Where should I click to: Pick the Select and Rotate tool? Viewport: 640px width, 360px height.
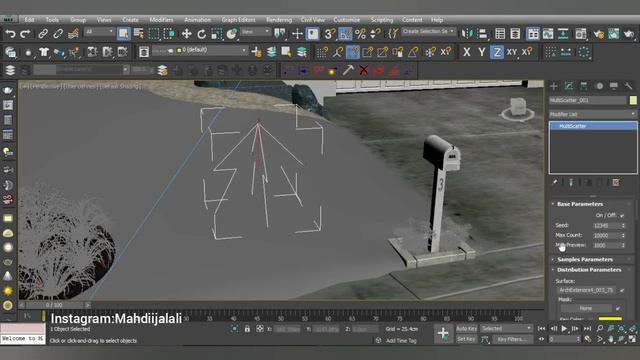point(202,33)
